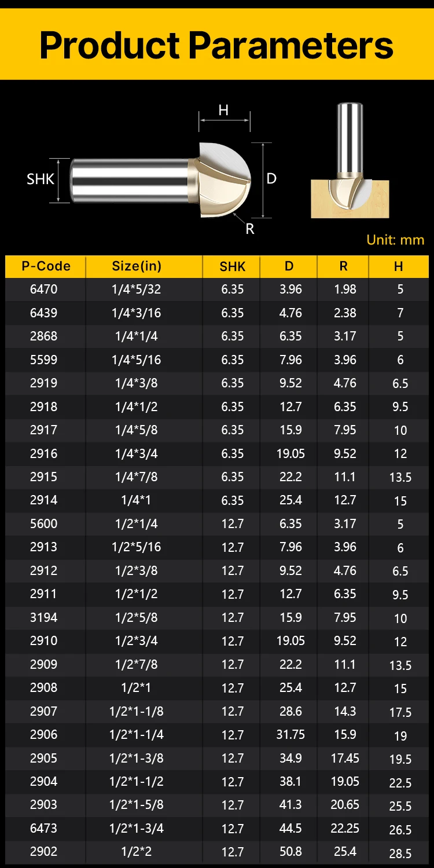Click the Unit: mm label
The width and height of the screenshot is (434, 868).
[395, 240]
